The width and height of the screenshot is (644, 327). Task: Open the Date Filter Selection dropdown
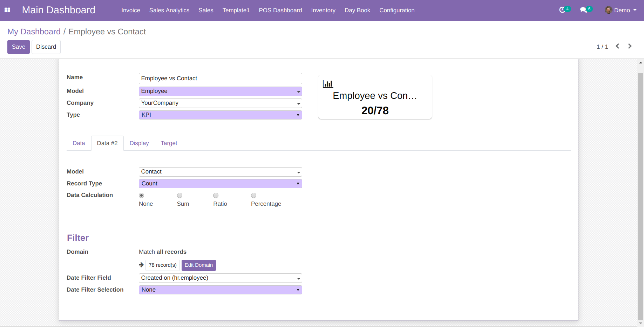coord(221,290)
